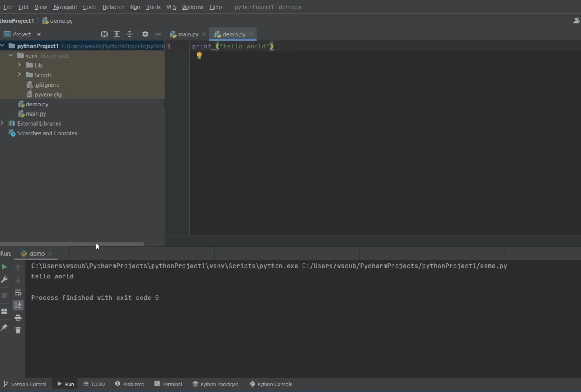The height and width of the screenshot is (392, 581).
Task: Open the Navigate menu
Action: coord(65,7)
